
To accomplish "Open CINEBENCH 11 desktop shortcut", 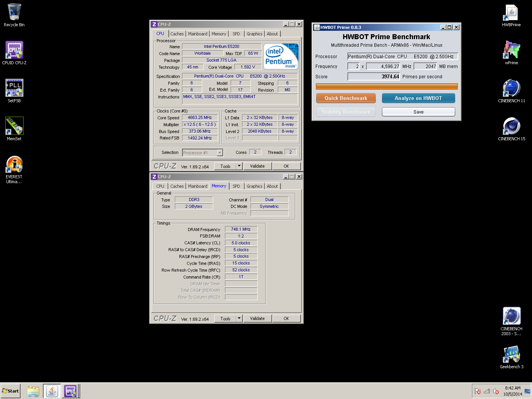I will point(511,91).
